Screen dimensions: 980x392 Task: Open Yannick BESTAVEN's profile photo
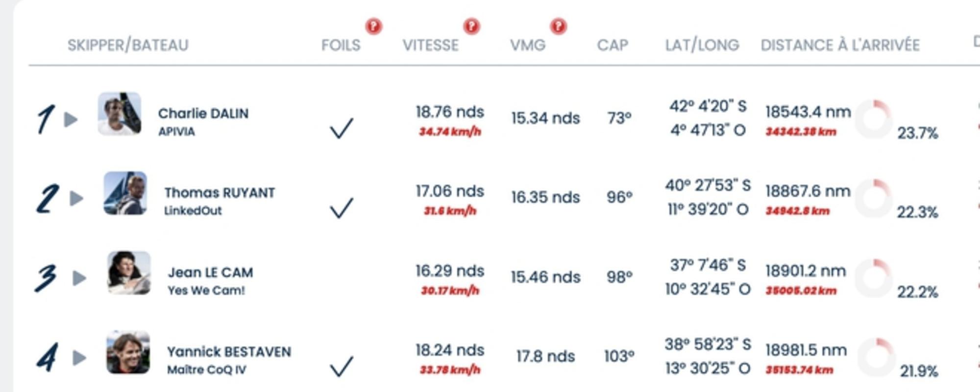click(x=128, y=352)
